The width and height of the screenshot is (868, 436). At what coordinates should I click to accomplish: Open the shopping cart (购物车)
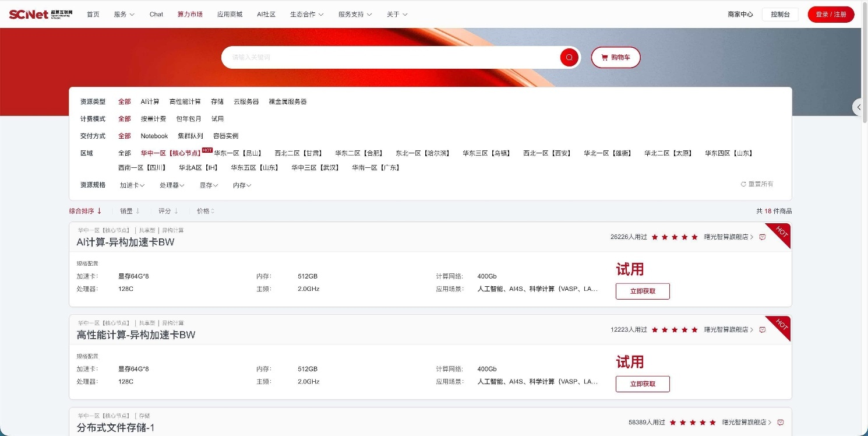coord(615,58)
